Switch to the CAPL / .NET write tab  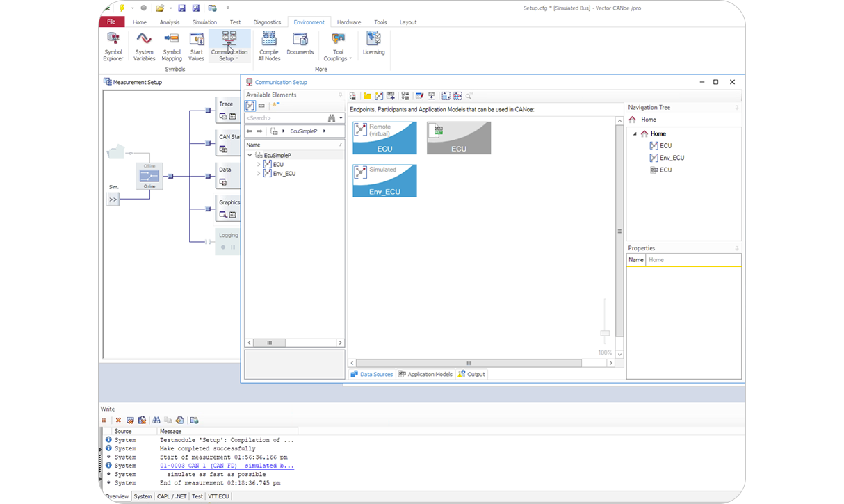(x=171, y=496)
